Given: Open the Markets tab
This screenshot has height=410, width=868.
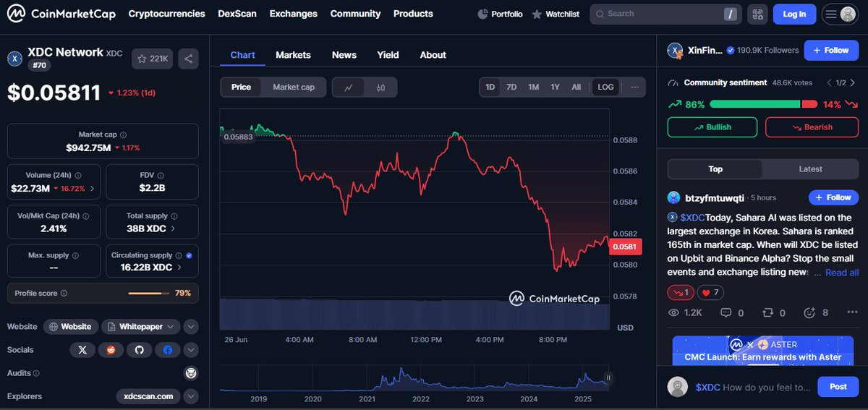Looking at the screenshot, I should coord(293,55).
